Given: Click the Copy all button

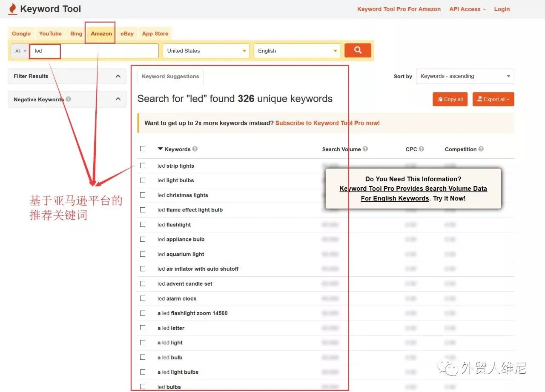Looking at the screenshot, I should pyautogui.click(x=450, y=99).
